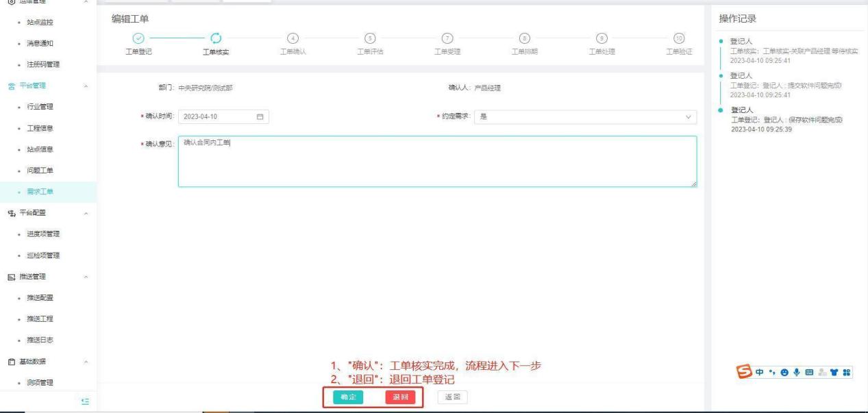Screen dimensions: 868x413
Task: Collapse the 基础数据 sidebar section
Action: click(86, 362)
